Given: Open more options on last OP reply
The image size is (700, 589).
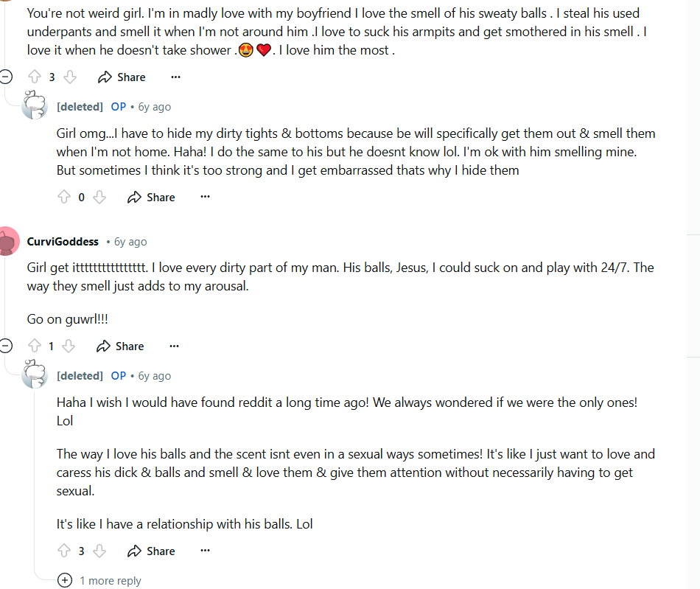Looking at the screenshot, I should 205,551.
